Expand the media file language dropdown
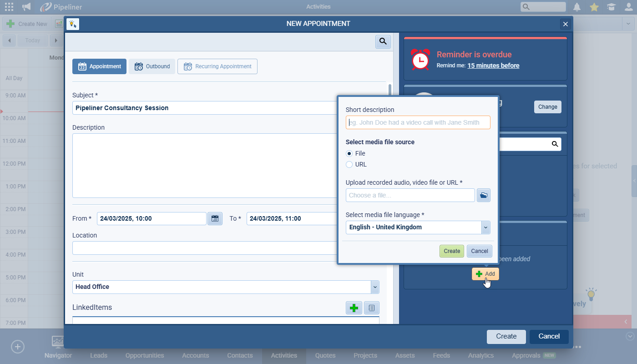This screenshot has width=637, height=364. click(x=485, y=227)
